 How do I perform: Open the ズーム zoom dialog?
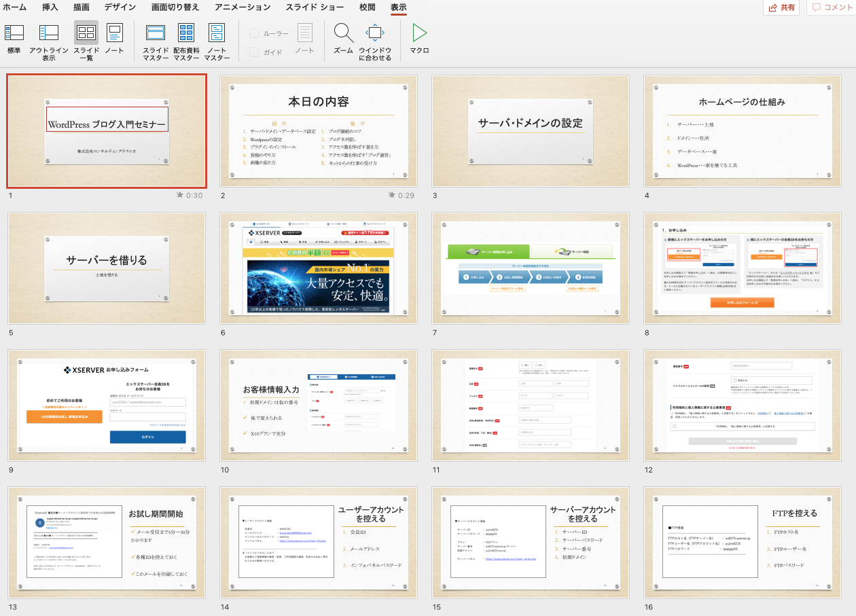pyautogui.click(x=343, y=39)
